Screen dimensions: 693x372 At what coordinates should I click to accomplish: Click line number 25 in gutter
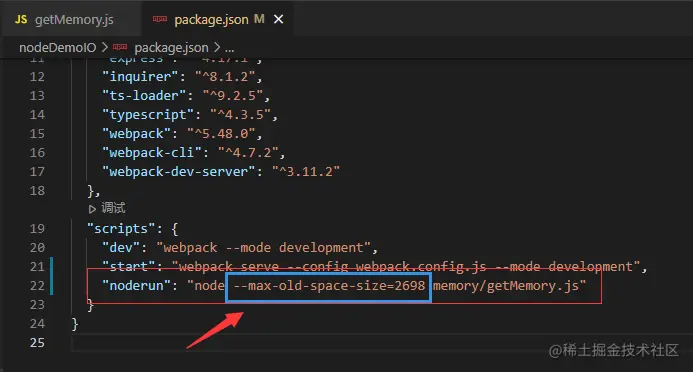click(x=37, y=343)
